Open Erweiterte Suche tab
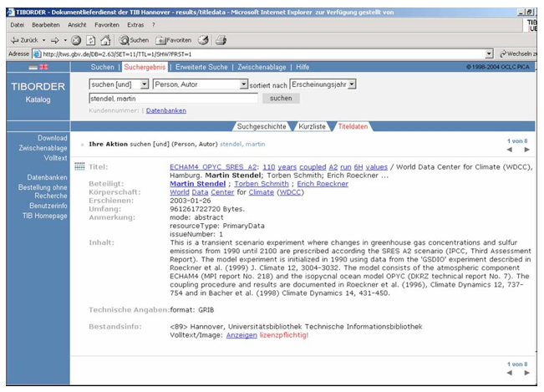 201,67
